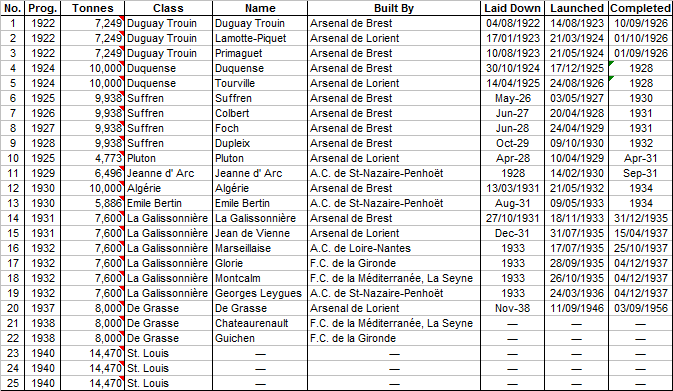Click the 14,470 tonnes cell in row 23
673x391 pixels.
(x=93, y=353)
